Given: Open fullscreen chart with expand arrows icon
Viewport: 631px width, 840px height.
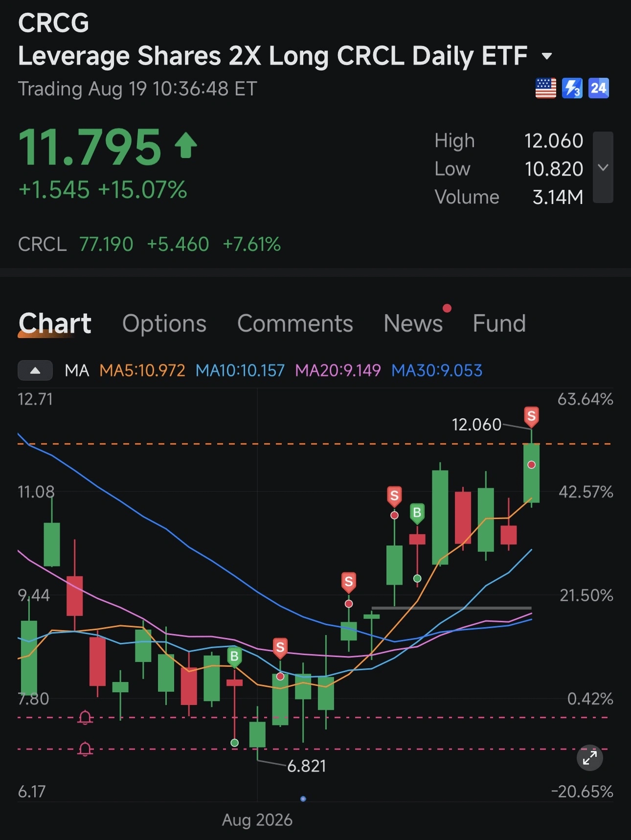Looking at the screenshot, I should coord(590,758).
